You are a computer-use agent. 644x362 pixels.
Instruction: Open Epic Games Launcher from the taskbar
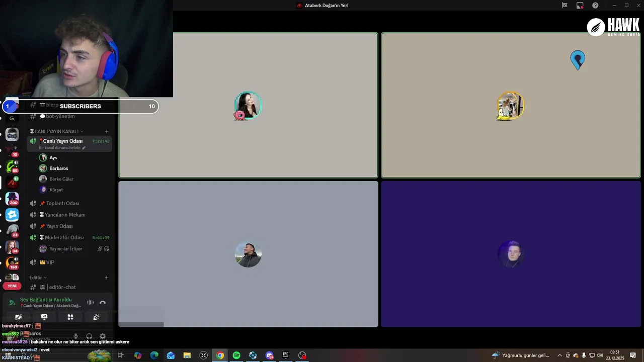click(x=286, y=355)
